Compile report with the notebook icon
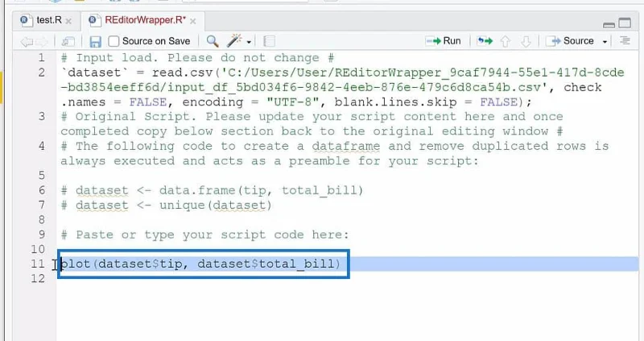The width and height of the screenshot is (644, 341). coord(269,41)
